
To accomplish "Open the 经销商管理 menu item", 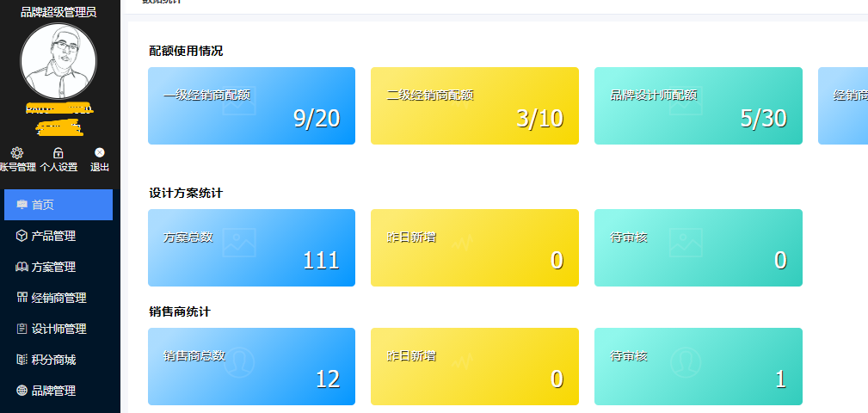I will pyautogui.click(x=58, y=298).
